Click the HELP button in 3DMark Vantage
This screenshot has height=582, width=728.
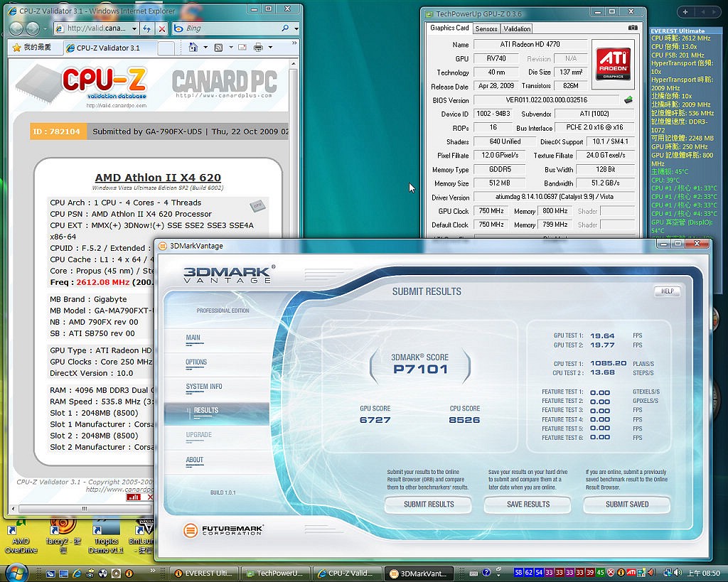(x=667, y=291)
